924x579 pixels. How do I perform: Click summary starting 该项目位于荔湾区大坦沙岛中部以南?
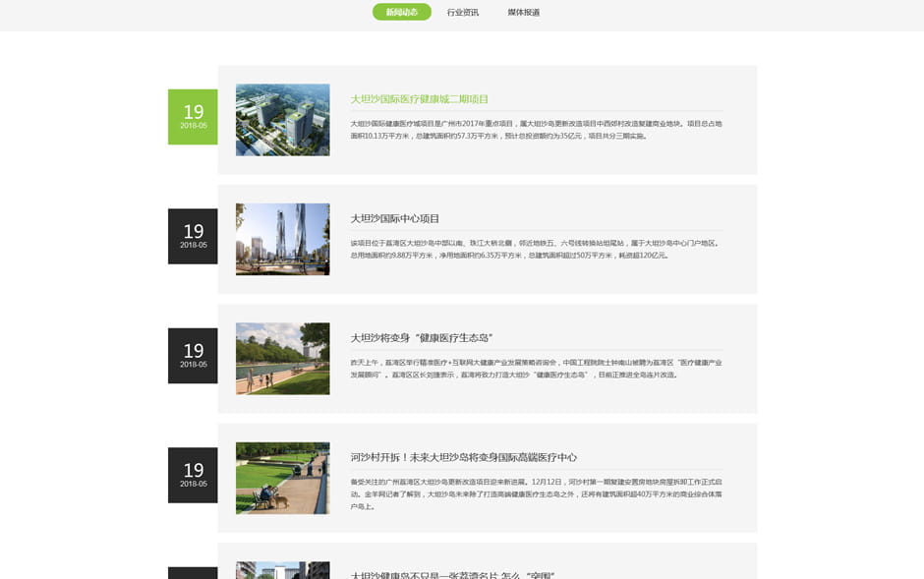537,249
